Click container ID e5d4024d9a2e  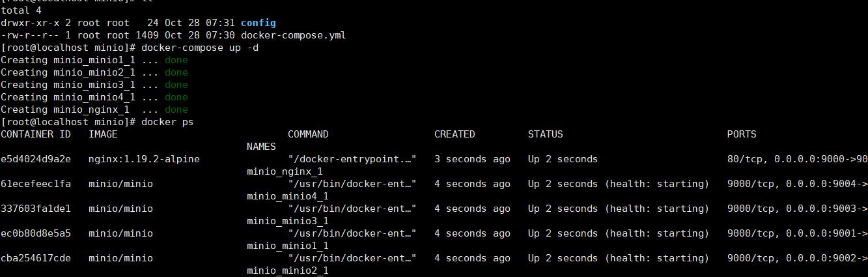coord(36,159)
